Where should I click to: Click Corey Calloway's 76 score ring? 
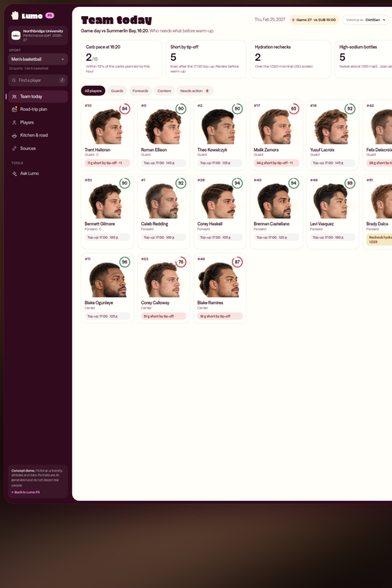click(181, 262)
